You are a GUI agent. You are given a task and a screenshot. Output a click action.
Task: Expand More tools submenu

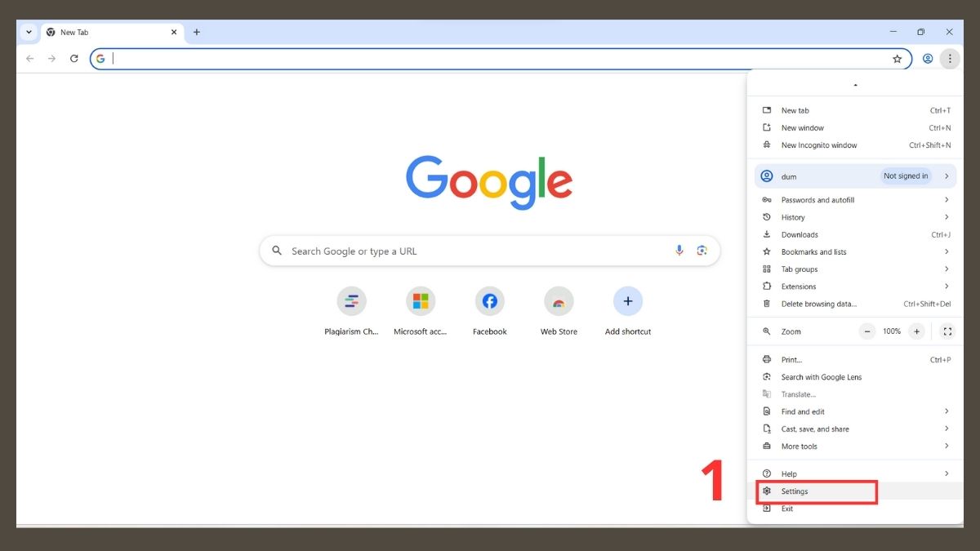(856, 447)
